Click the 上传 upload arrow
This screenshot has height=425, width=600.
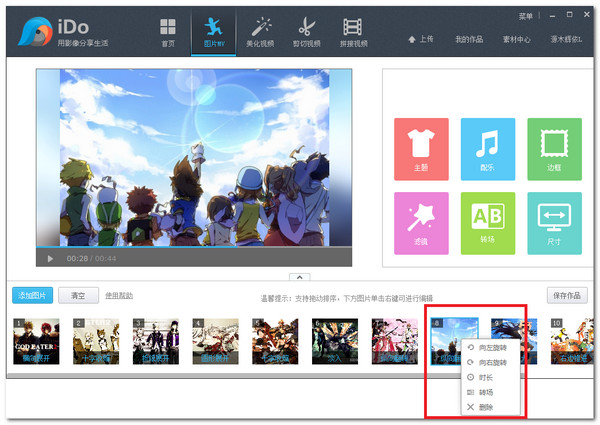421,39
